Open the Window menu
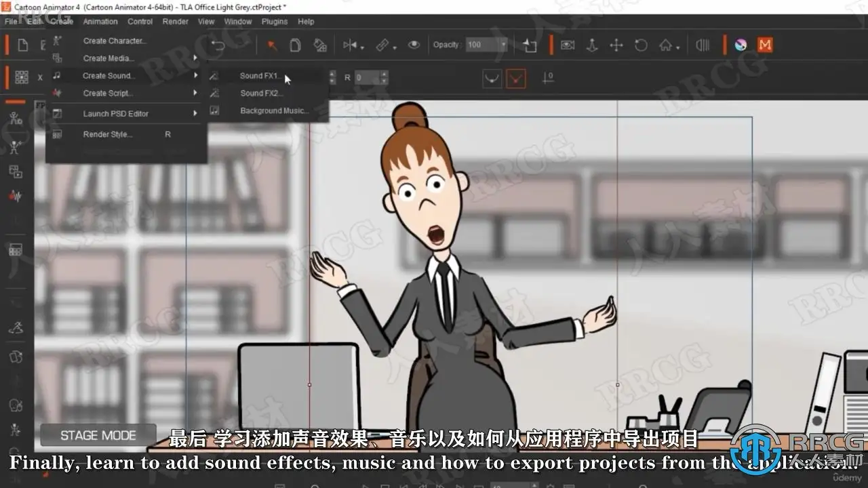This screenshot has height=488, width=868. coord(238,22)
